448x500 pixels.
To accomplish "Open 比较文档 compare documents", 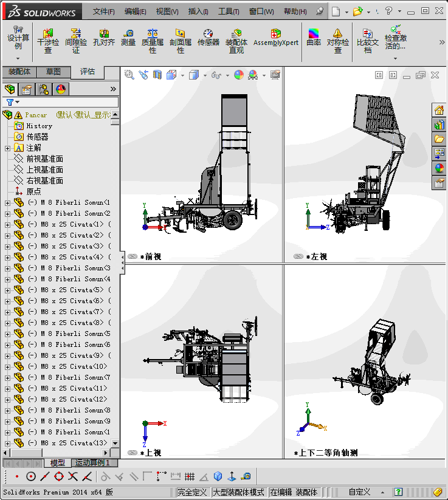I will (368, 41).
